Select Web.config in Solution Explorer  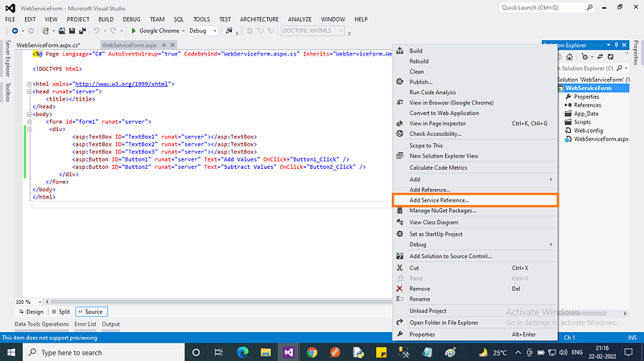(x=588, y=130)
